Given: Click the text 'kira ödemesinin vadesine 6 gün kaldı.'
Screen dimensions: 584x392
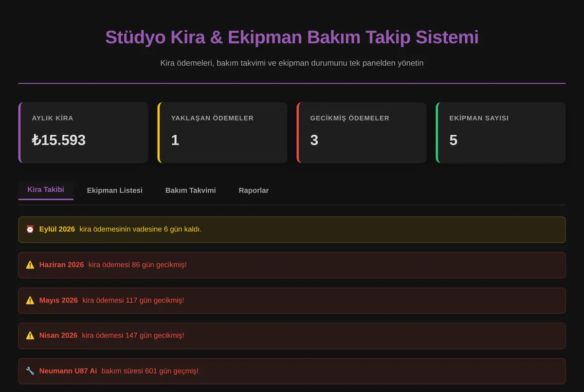Looking at the screenshot, I should coord(140,229).
